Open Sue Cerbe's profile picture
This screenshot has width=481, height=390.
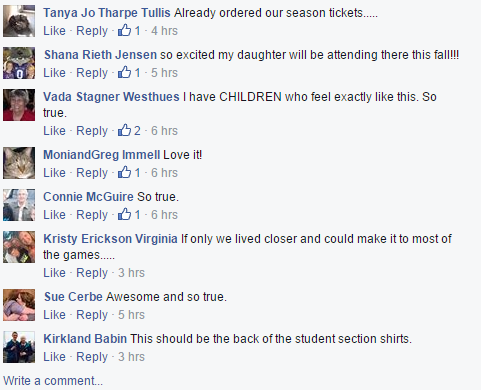pyautogui.click(x=19, y=305)
